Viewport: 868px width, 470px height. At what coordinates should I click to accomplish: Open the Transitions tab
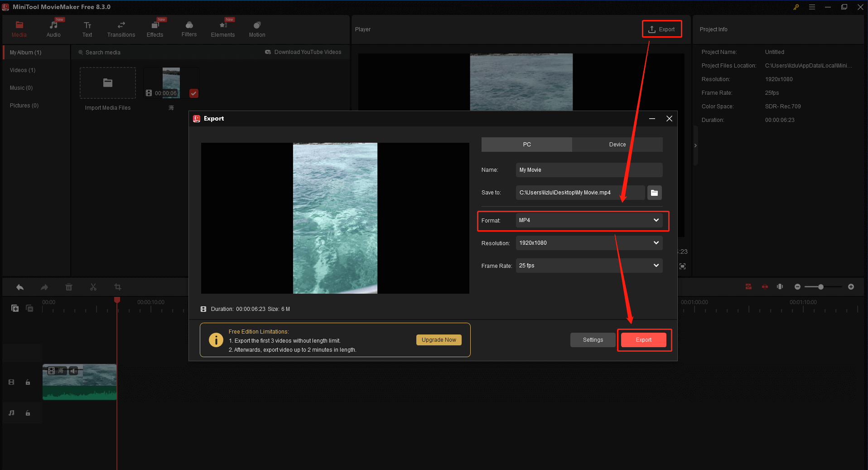[121, 29]
